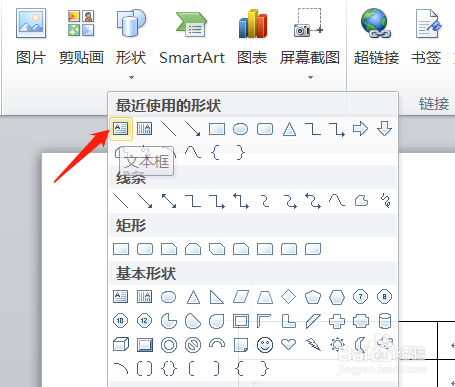Select the smiley face shape
Image resolution: width=455 pixels, height=387 pixels.
tap(265, 345)
